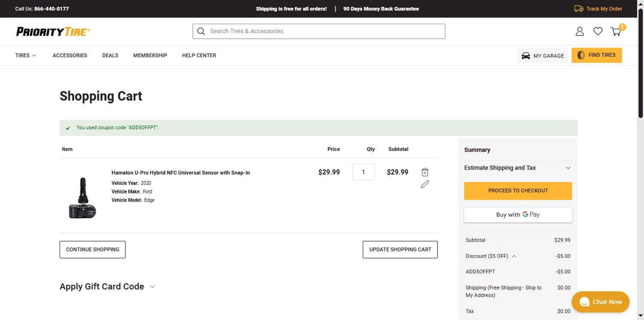
Task: Open the Accessories menu item
Action: [70, 55]
